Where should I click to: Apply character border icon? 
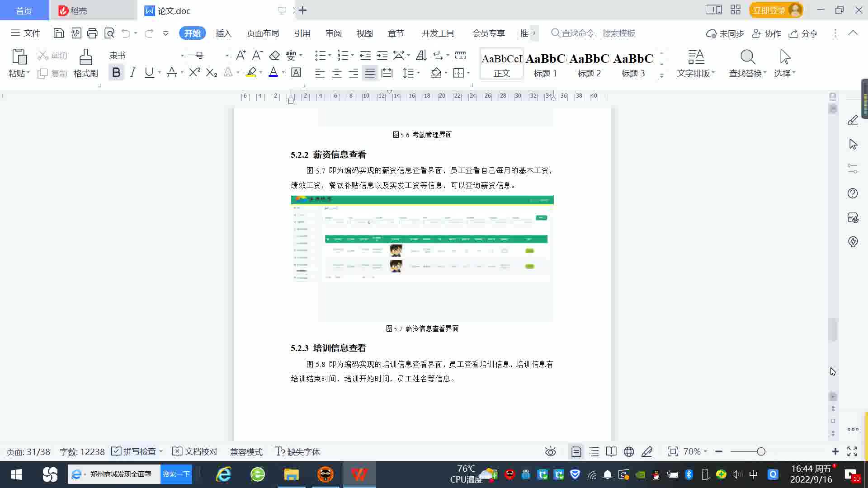[296, 72]
